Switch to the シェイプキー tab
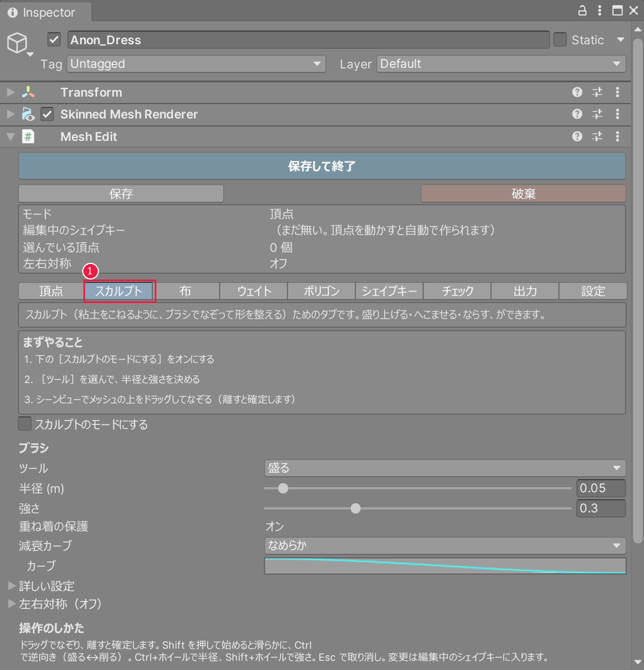This screenshot has width=644, height=670. [389, 291]
